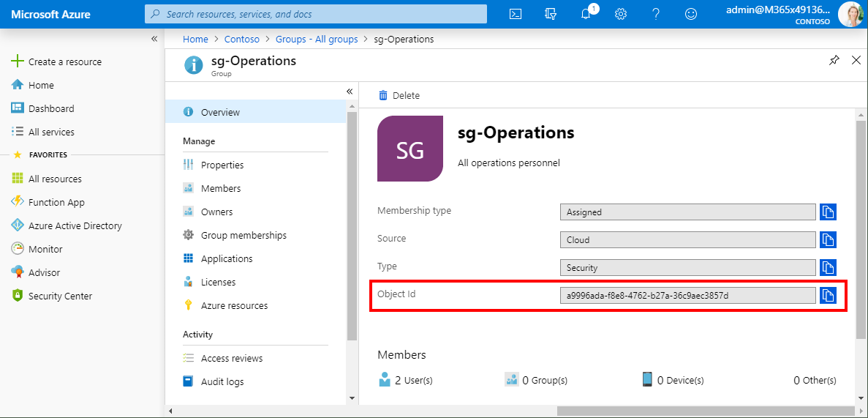Viewport: 868px width, 418px height.
Task: Click the Delete group button
Action: 399,95
